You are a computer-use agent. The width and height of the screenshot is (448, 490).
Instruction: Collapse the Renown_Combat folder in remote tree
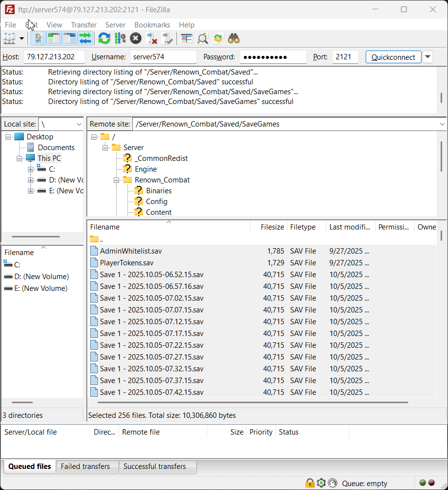click(x=117, y=180)
